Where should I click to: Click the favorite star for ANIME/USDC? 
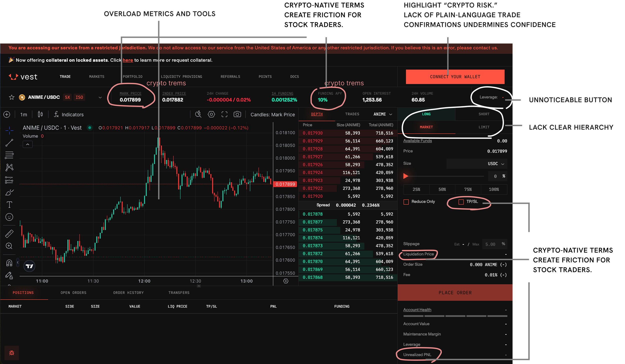(x=11, y=97)
